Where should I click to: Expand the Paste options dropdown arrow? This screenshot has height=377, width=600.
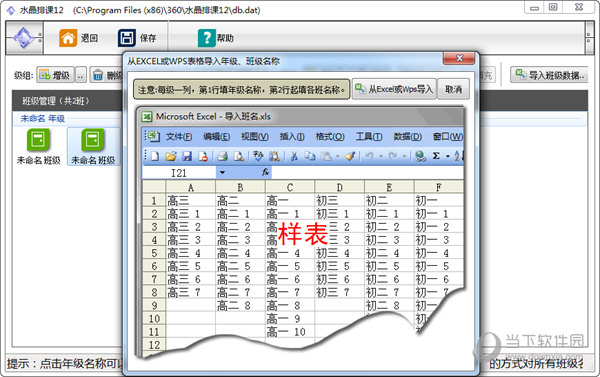pyautogui.click(x=337, y=156)
